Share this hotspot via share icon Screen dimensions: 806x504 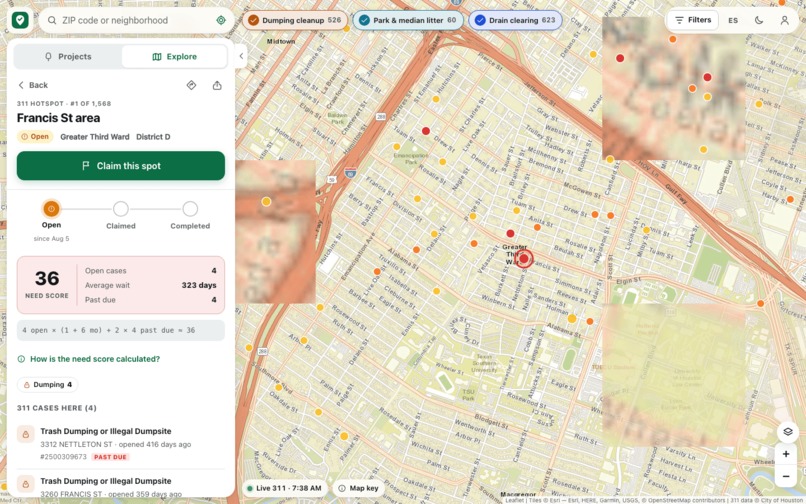tap(217, 85)
